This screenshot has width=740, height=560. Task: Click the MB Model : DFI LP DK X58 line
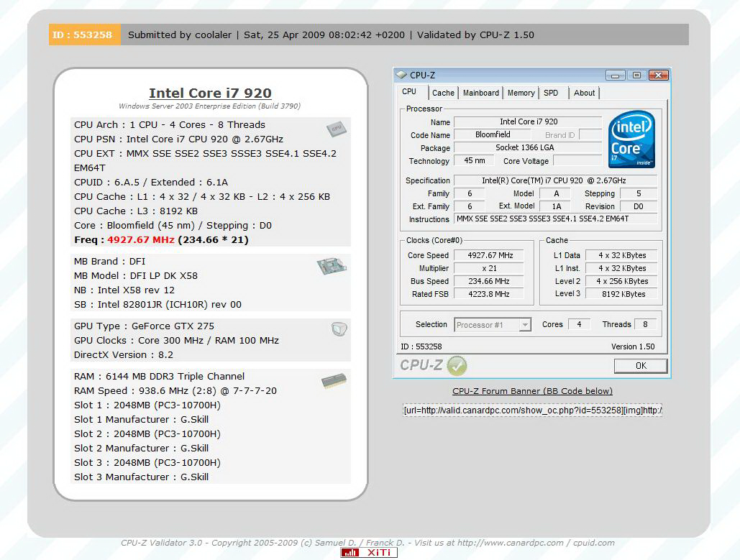click(x=136, y=275)
